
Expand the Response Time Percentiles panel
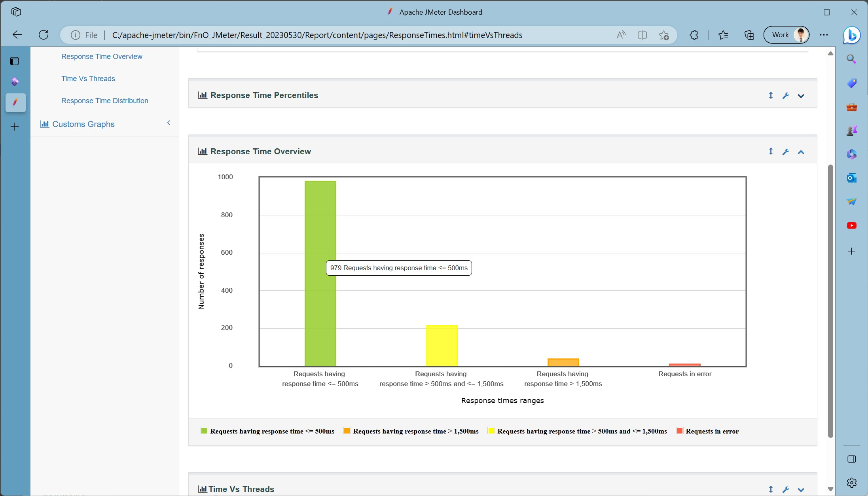click(801, 96)
